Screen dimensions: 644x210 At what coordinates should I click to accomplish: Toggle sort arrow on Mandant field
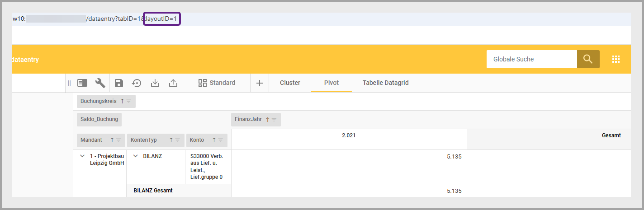pos(112,140)
